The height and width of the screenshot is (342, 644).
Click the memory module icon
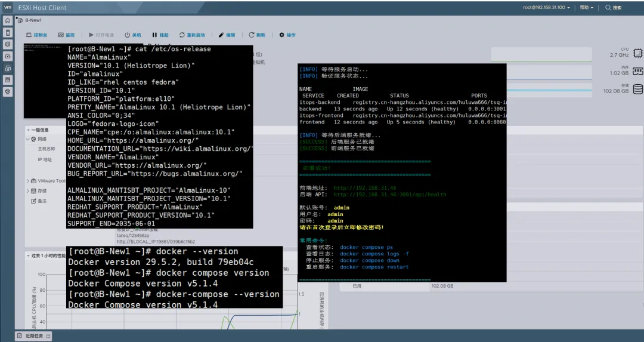point(637,70)
